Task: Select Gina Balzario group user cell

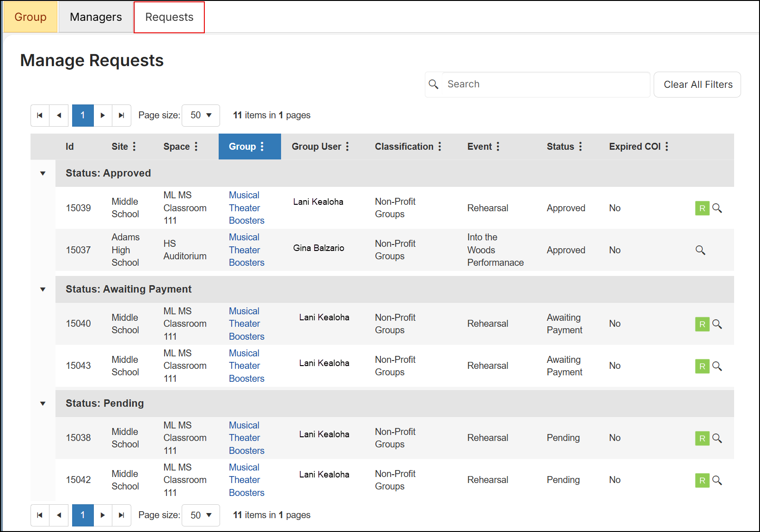Action: (319, 248)
